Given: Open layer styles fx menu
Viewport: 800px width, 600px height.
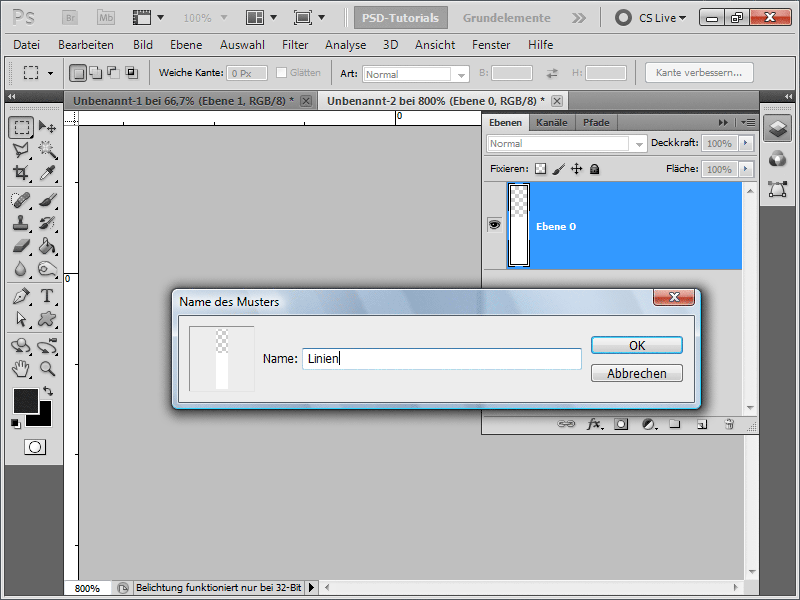Looking at the screenshot, I should click(594, 424).
